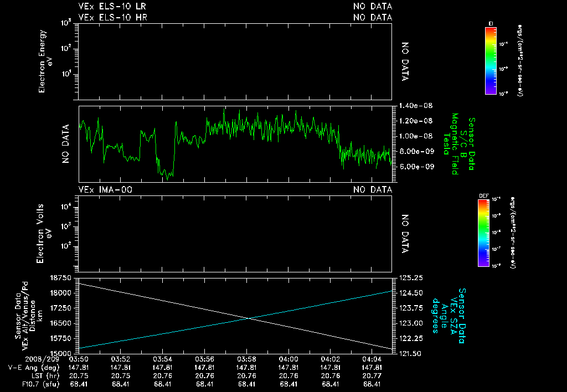Click V-E Ang value 147.81 under 04:04
Image resolution: width=567 pixels, height=392 pixels.
[373, 368]
